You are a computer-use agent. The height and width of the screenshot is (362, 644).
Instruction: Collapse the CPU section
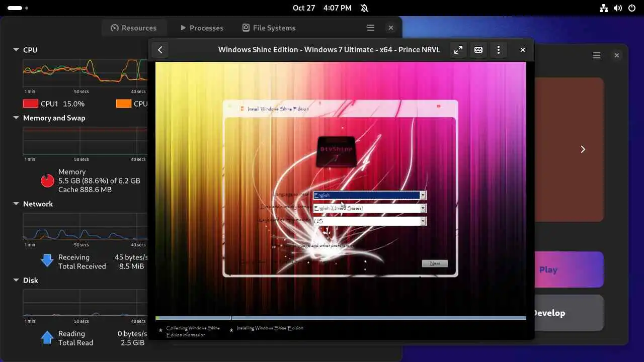(x=16, y=50)
